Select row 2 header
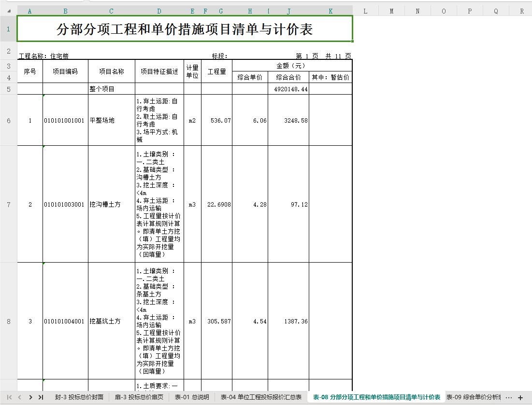Image resolution: width=532 pixels, height=405 pixels. 9,51
